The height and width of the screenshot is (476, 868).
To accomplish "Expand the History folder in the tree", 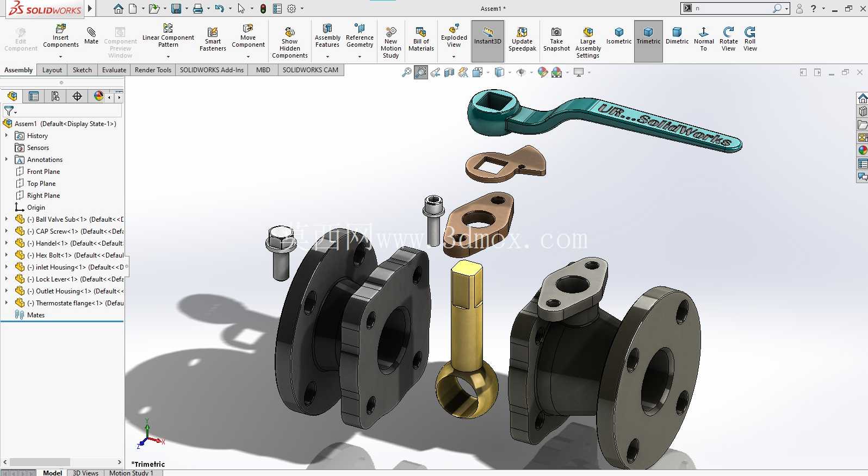I will tap(7, 135).
